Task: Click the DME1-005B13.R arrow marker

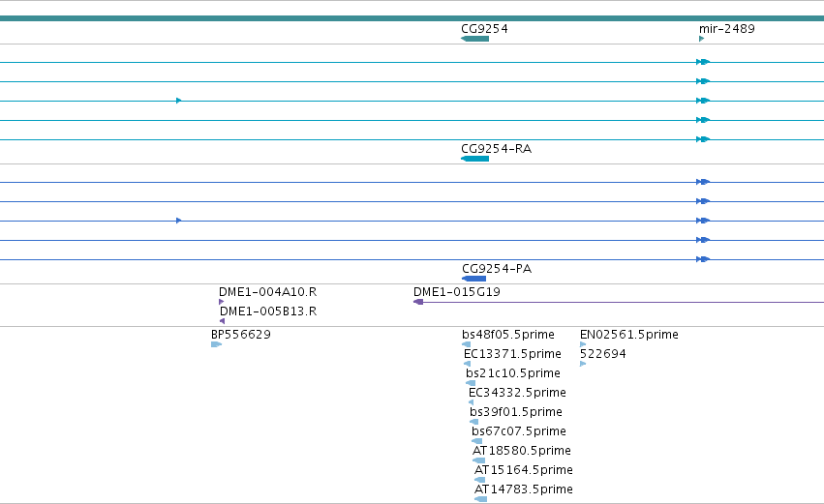Action: click(x=223, y=321)
